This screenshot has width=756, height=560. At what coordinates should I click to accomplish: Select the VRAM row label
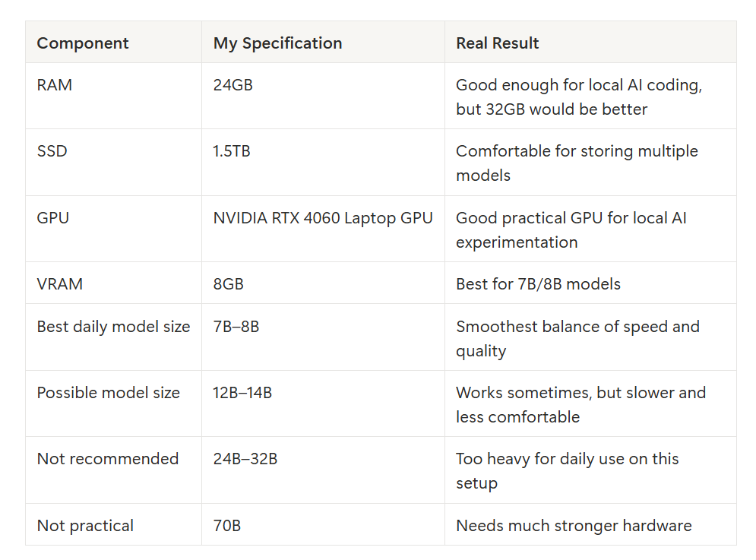60,283
